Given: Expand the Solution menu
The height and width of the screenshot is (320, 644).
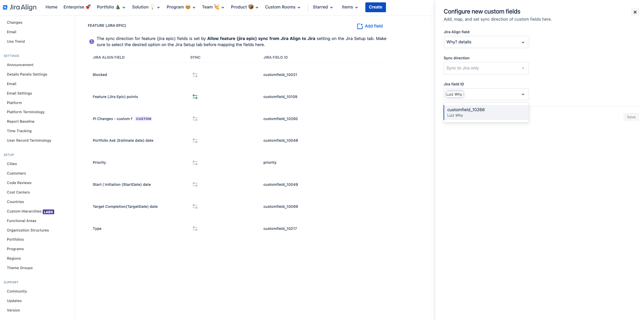Looking at the screenshot, I should tap(146, 7).
